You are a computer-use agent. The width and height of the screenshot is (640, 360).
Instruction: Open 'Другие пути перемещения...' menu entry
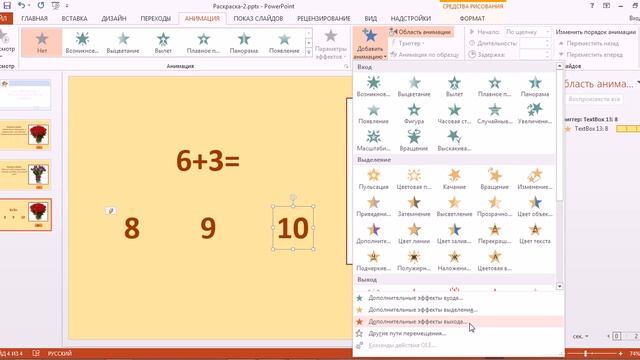458,333
